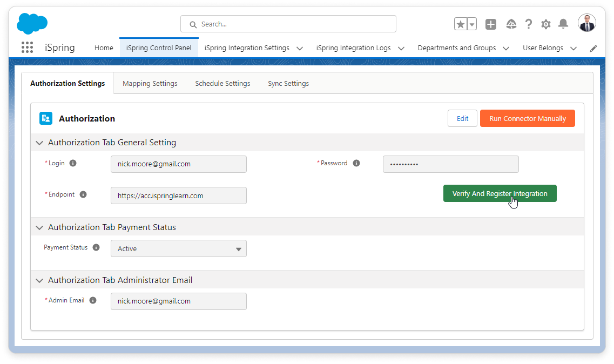Switch to the Mapping Settings tab
The width and height of the screenshot is (614, 364).
coord(150,84)
